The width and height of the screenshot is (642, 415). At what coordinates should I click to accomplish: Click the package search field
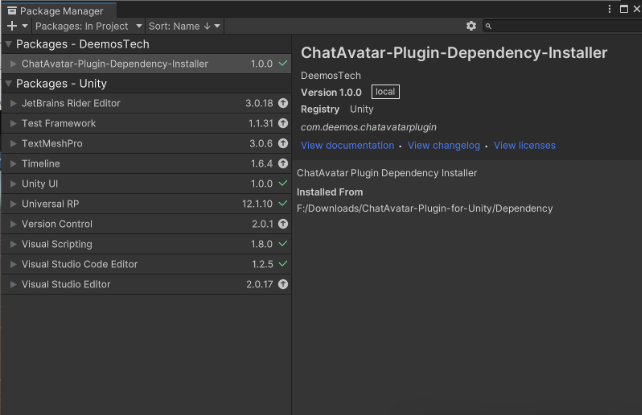click(x=562, y=26)
